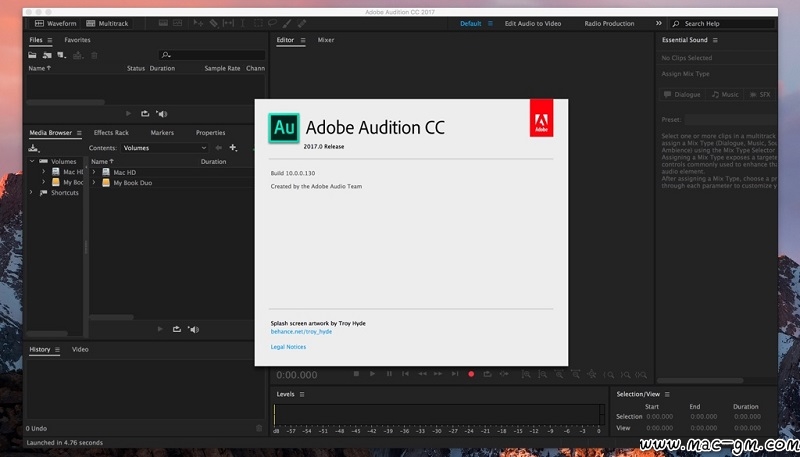Screen dimensions: 800x457
Task: Click the Pause transport button
Action: pos(389,374)
